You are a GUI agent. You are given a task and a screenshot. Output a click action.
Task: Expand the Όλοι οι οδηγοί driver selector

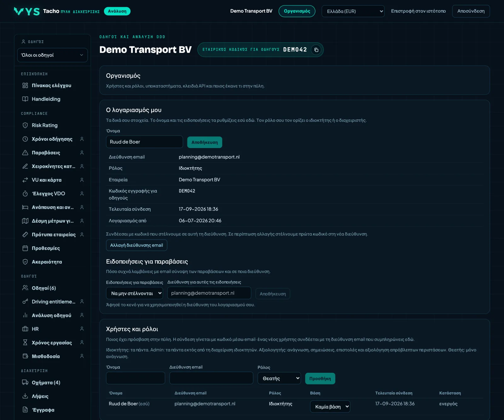[x=52, y=55]
